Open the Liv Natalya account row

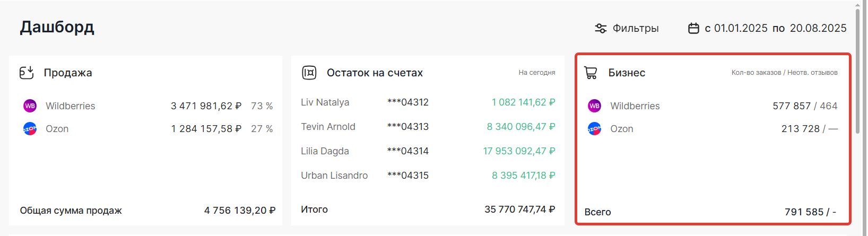coord(325,102)
